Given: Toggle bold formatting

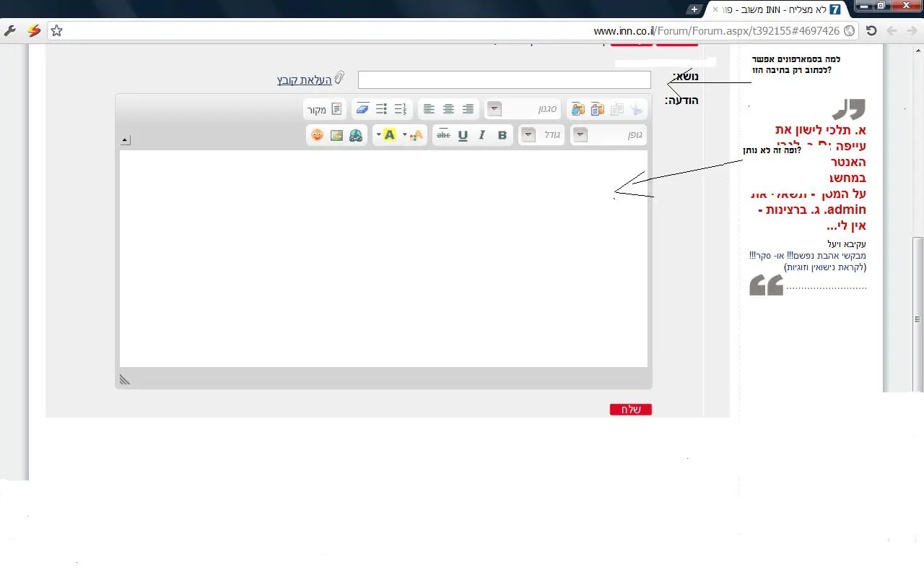Looking at the screenshot, I should [x=502, y=135].
